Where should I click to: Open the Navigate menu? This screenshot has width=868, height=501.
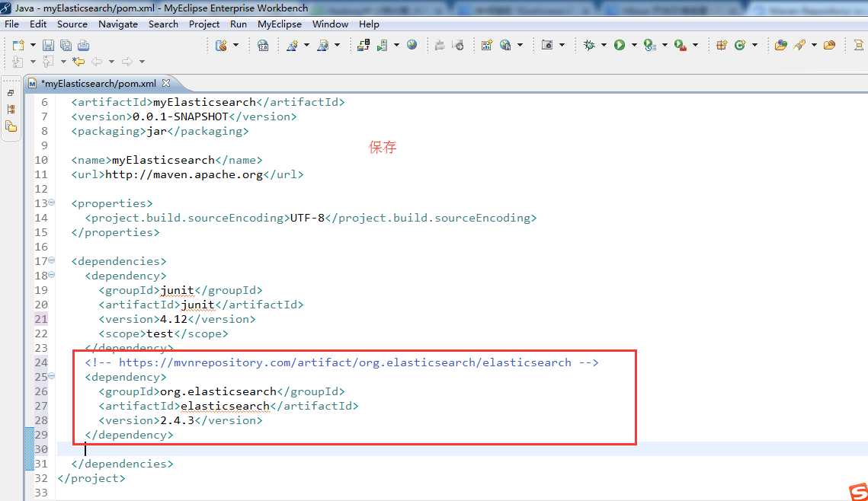[x=118, y=24]
